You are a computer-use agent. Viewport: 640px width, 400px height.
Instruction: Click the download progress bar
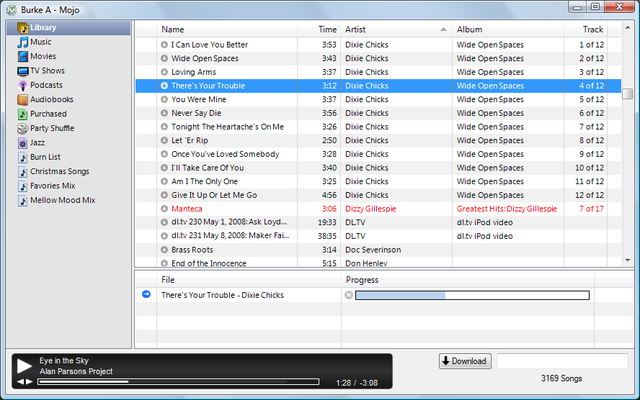click(472, 295)
